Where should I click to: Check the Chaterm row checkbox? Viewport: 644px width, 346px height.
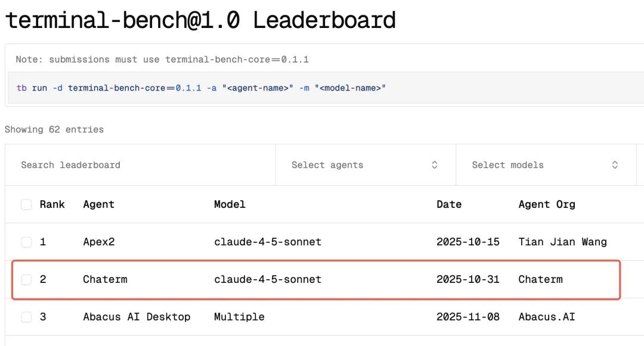pyautogui.click(x=26, y=279)
